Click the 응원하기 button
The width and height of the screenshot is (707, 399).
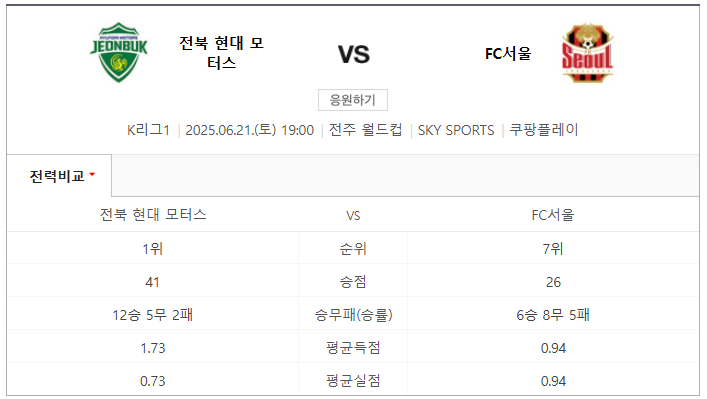[353, 100]
